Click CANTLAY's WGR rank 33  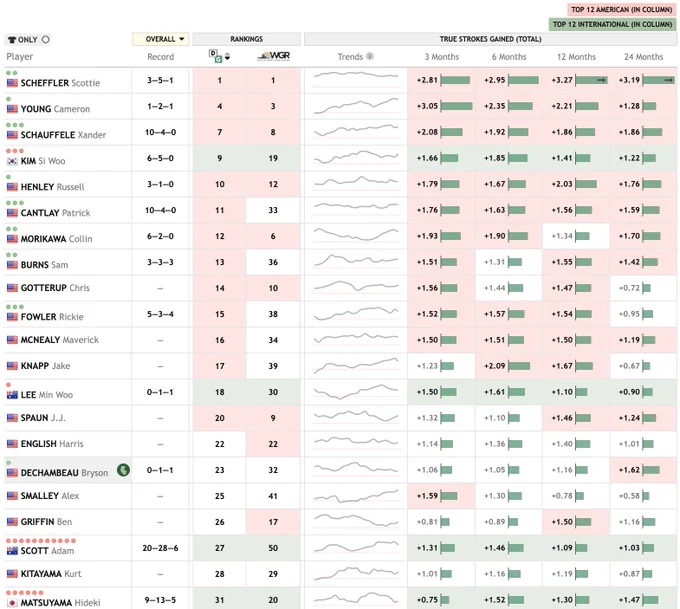[273, 210]
